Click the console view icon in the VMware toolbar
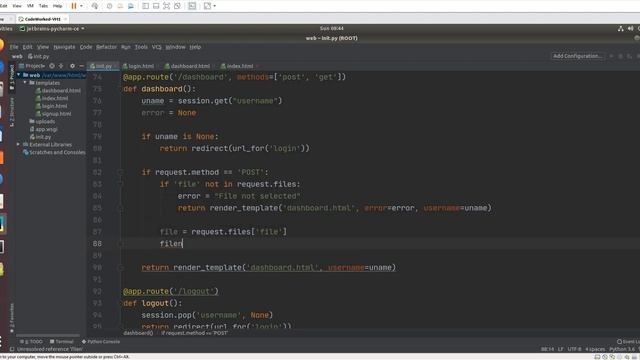 (x=192, y=6)
